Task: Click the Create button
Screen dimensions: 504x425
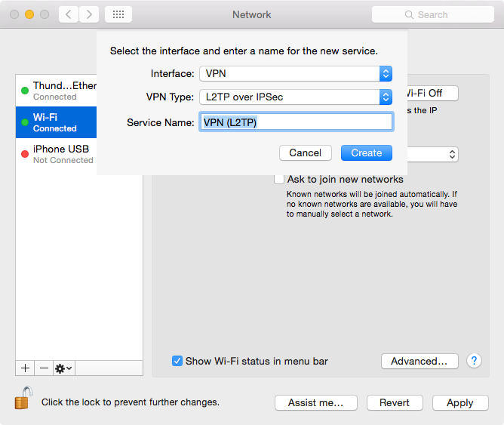Action: tap(366, 152)
